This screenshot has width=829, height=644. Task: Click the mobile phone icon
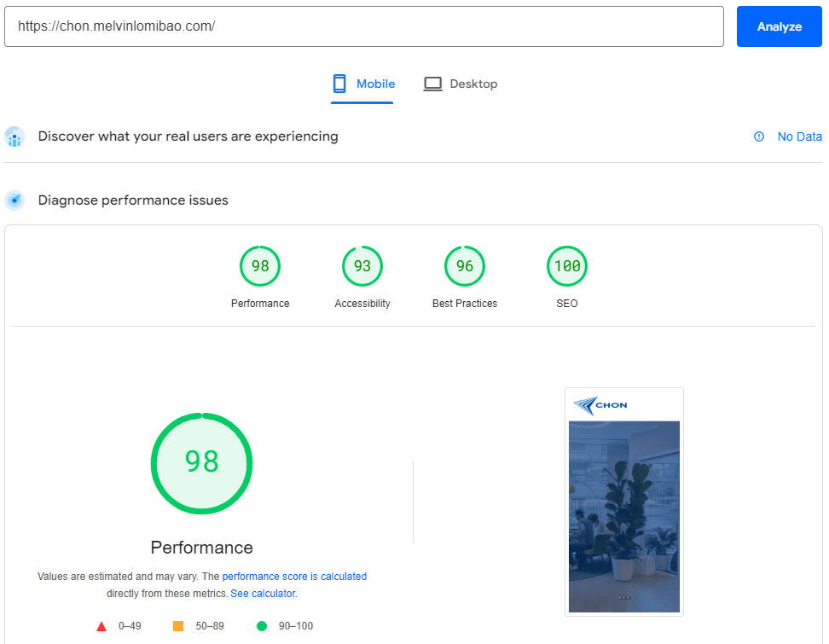pyautogui.click(x=339, y=84)
